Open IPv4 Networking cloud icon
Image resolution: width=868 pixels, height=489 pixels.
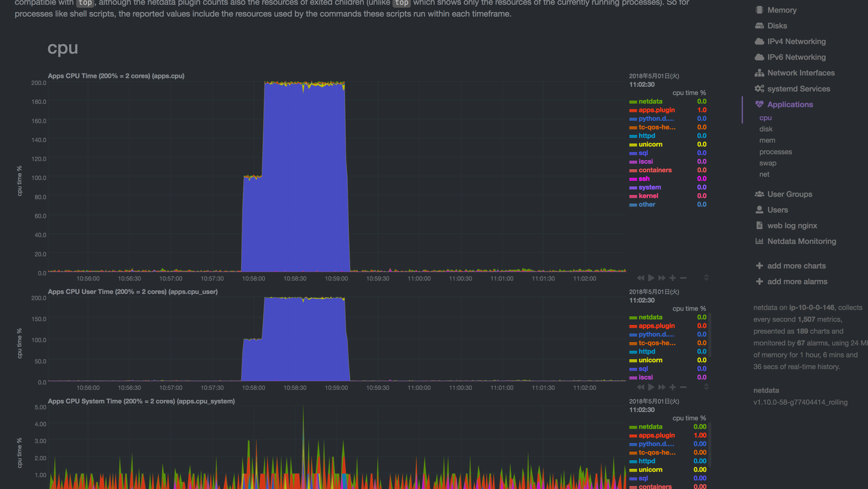coord(759,42)
